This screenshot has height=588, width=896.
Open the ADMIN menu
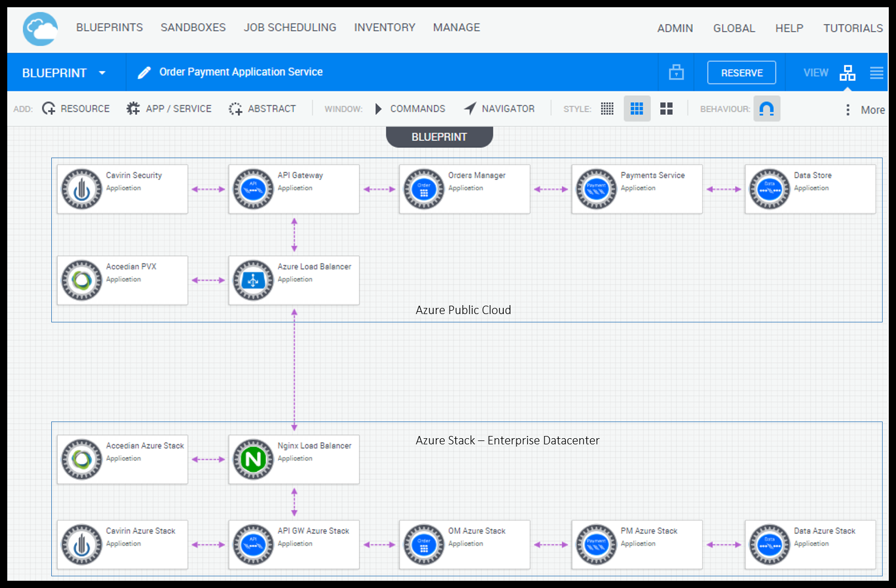675,28
